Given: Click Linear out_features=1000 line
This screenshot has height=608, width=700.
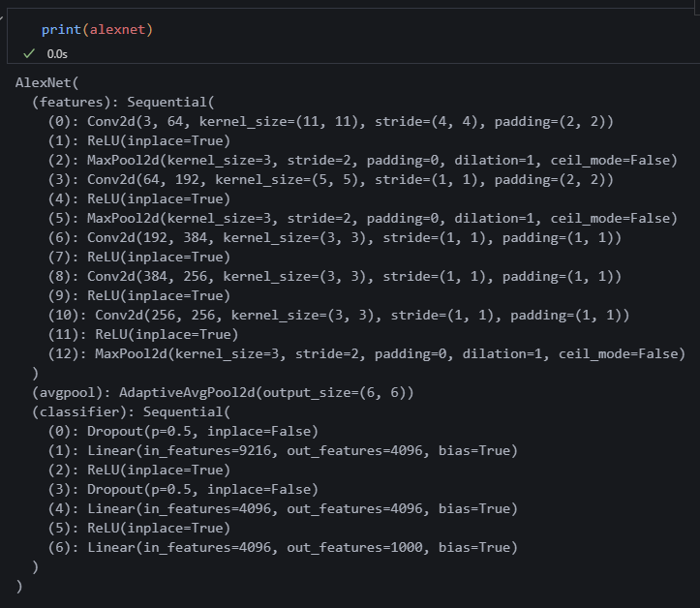Looking at the screenshot, I should click(283, 547).
